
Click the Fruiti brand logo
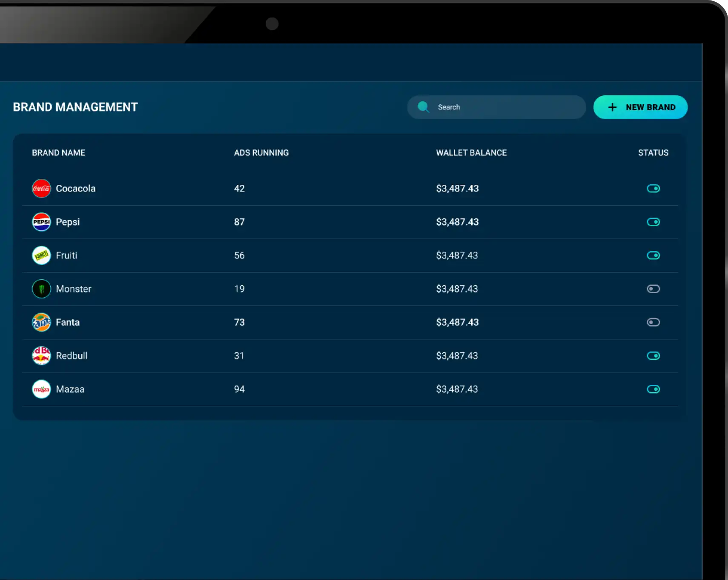pyautogui.click(x=41, y=256)
